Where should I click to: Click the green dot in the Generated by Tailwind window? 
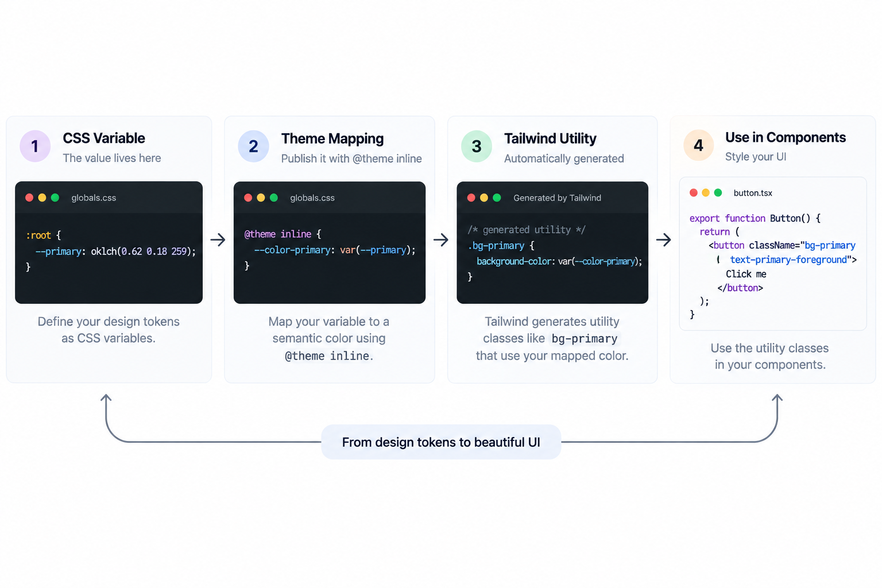(497, 198)
